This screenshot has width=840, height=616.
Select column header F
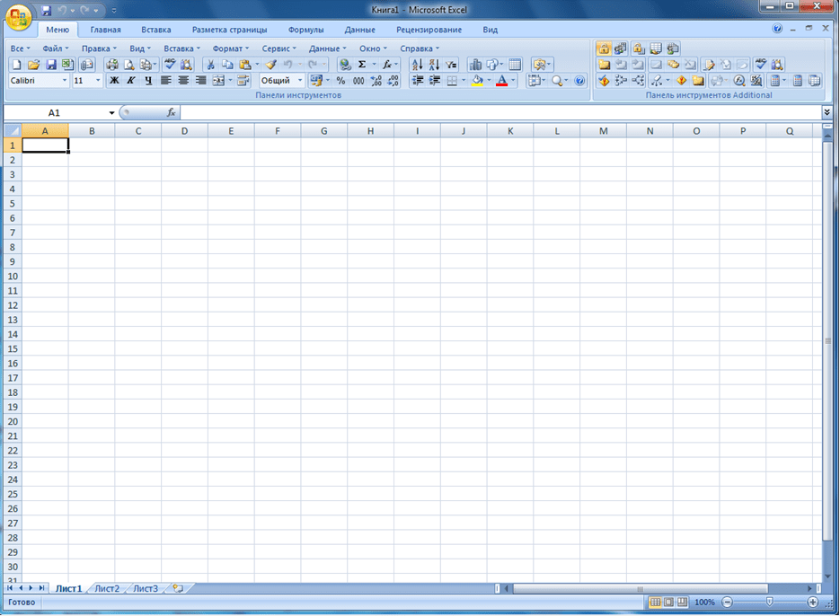coord(278,131)
